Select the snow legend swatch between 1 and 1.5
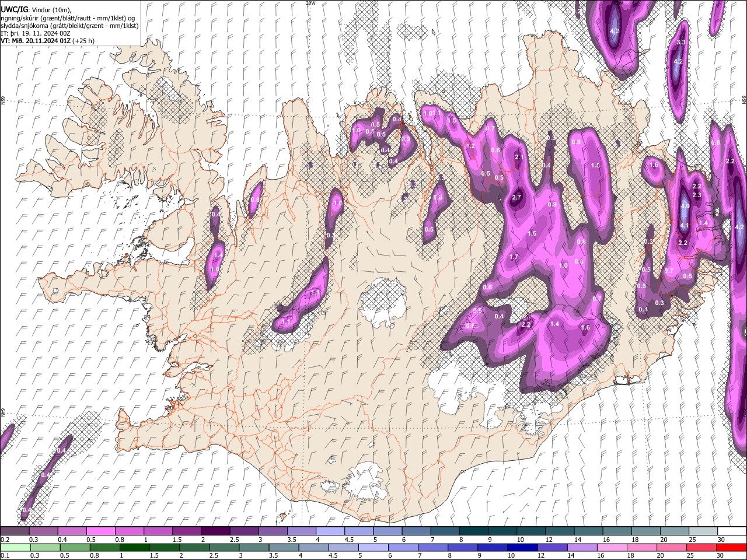The image size is (747, 560). click(158, 531)
